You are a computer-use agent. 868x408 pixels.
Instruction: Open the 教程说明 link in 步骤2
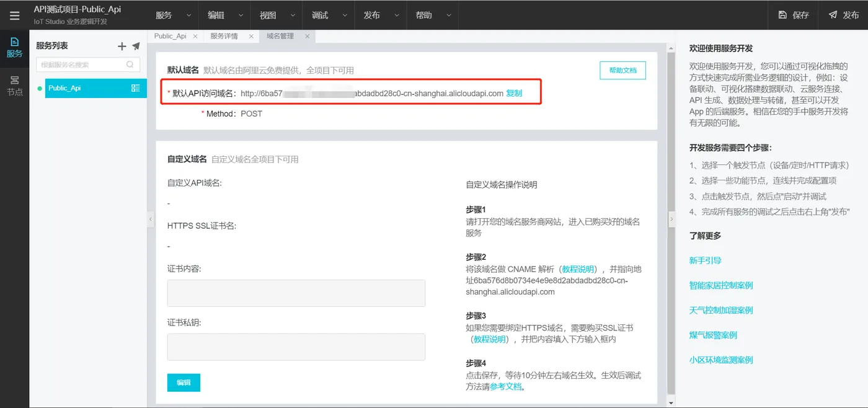point(578,269)
